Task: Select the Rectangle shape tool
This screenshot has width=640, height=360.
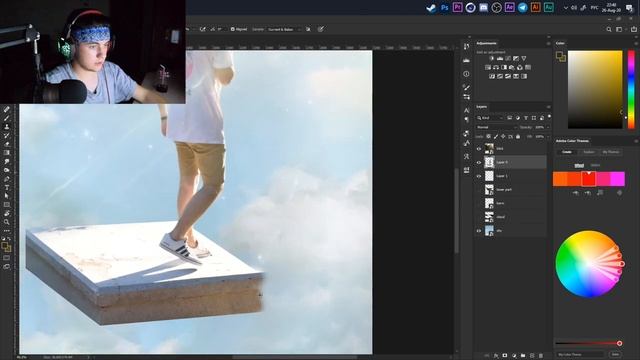Action: (x=7, y=204)
